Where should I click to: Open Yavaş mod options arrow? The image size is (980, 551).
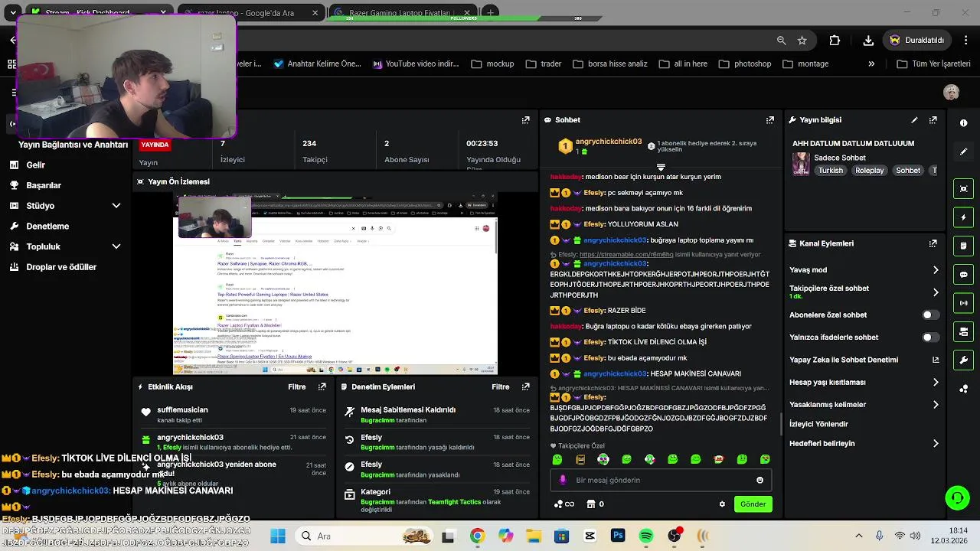coord(936,270)
